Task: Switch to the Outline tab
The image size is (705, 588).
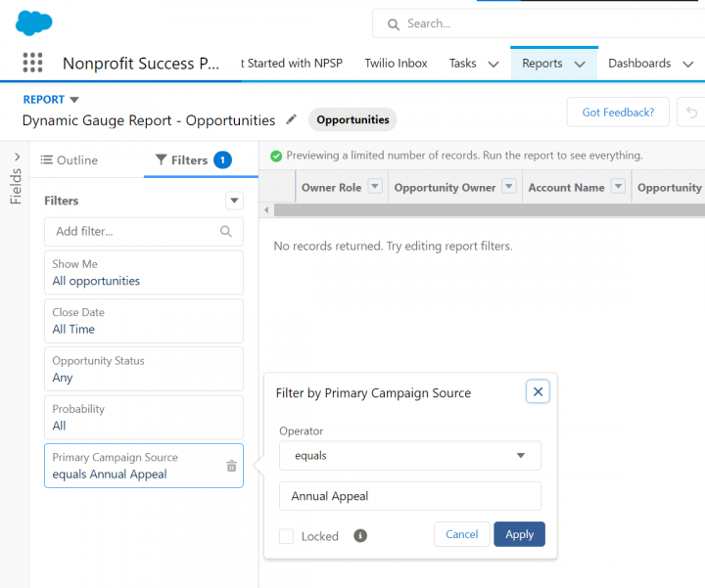Action: [x=69, y=159]
